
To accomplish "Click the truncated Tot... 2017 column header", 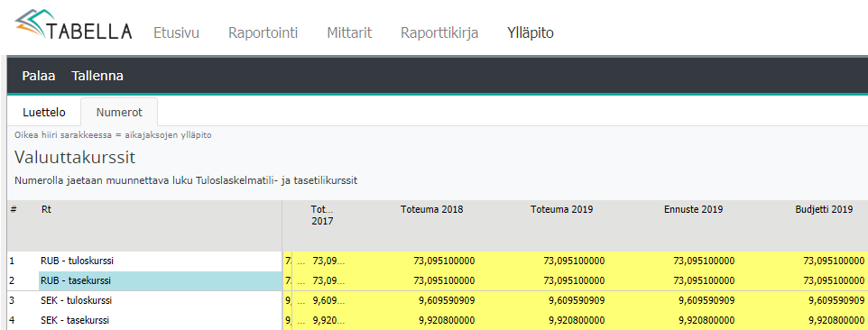I will [322, 215].
